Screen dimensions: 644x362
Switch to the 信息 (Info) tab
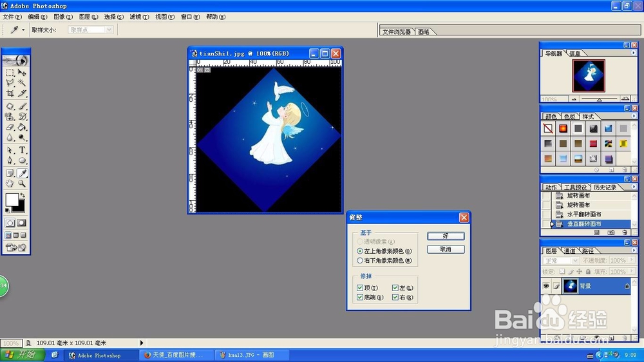(x=575, y=53)
